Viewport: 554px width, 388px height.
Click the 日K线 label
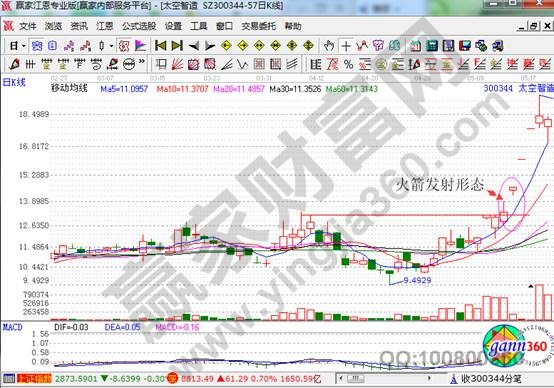[x=14, y=82]
